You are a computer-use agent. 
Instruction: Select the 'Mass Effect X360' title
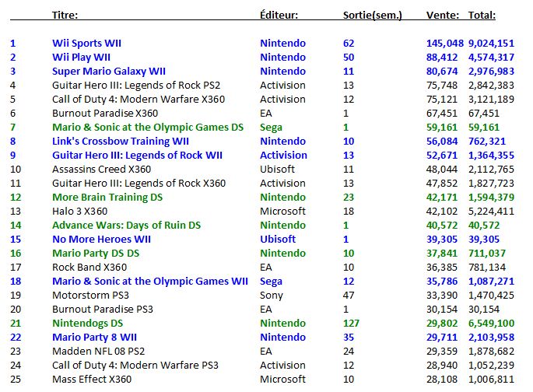pos(92,380)
